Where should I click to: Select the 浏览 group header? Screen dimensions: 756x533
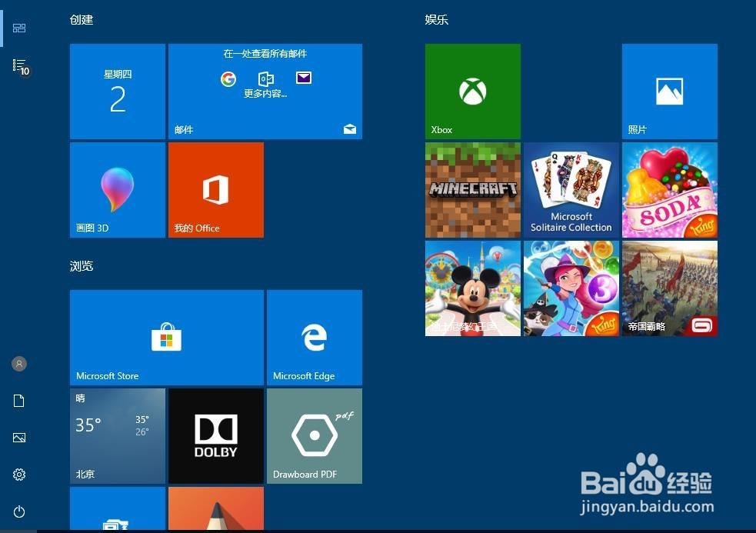(x=82, y=266)
